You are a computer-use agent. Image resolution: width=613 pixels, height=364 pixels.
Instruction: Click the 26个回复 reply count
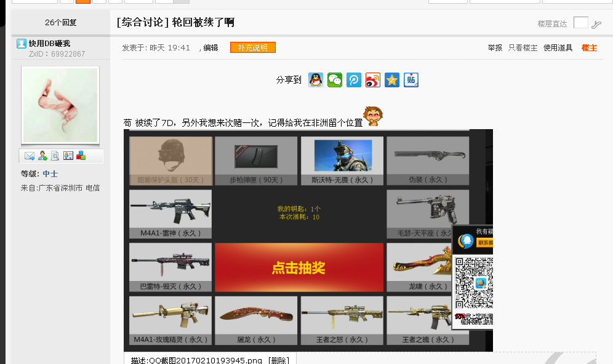[60, 23]
